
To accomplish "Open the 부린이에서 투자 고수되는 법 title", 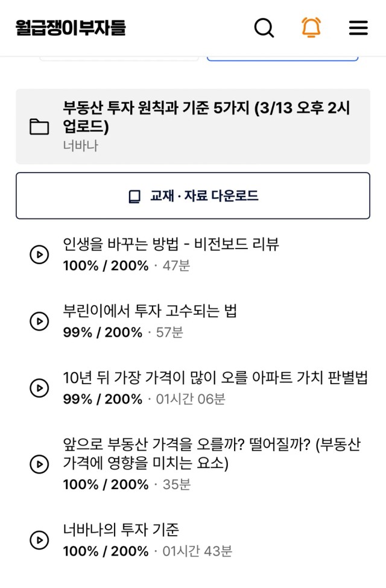I will (150, 311).
